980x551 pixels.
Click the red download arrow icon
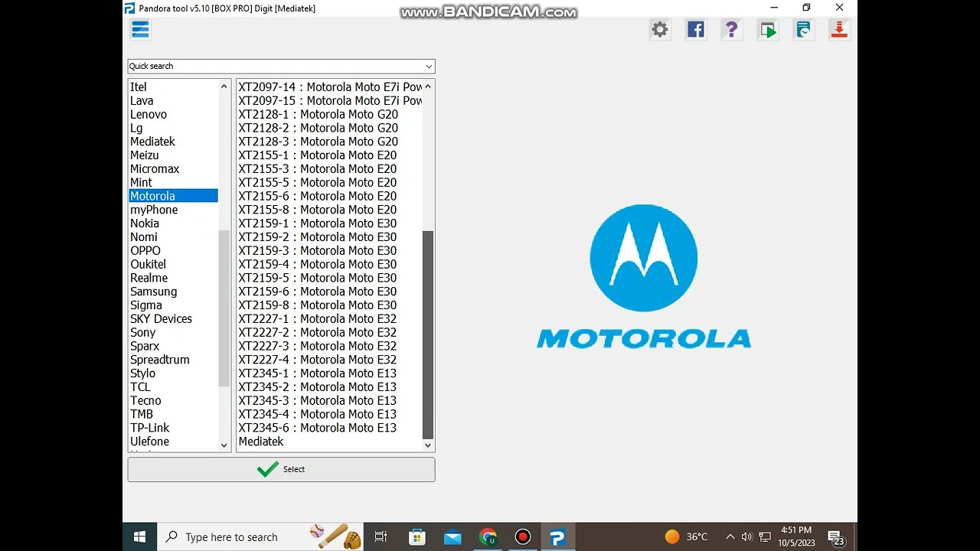click(x=839, y=30)
